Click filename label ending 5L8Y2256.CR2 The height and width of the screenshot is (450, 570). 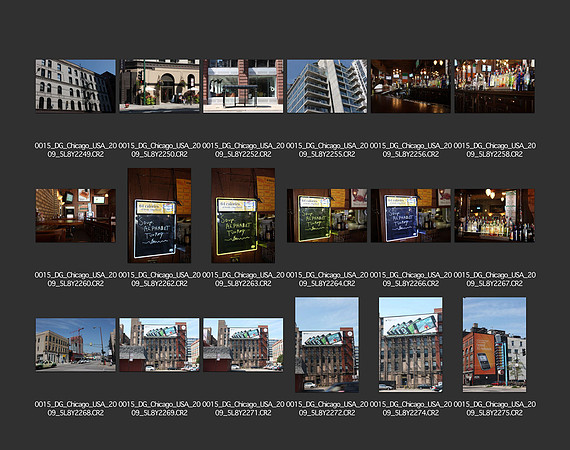pyautogui.click(x=411, y=150)
